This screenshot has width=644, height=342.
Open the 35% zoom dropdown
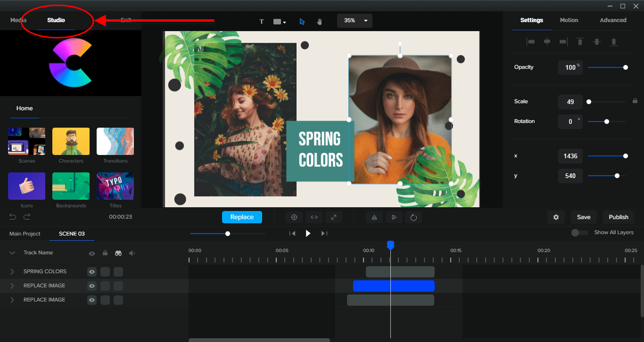coord(355,21)
